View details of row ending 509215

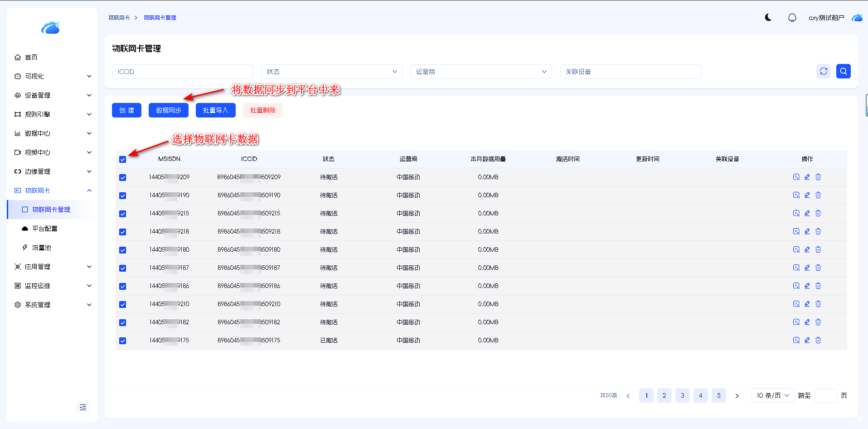pos(796,213)
